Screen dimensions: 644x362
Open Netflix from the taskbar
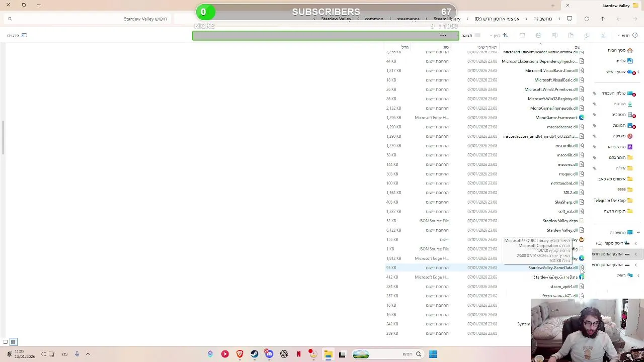click(x=299, y=354)
